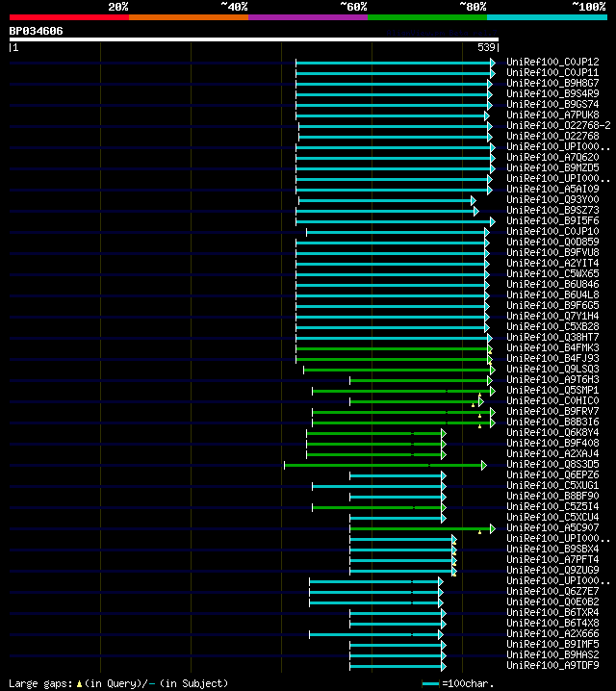
Task: Click the cyan alignment bar for UniRef100_Q9ZUG9
Action: coord(403,571)
